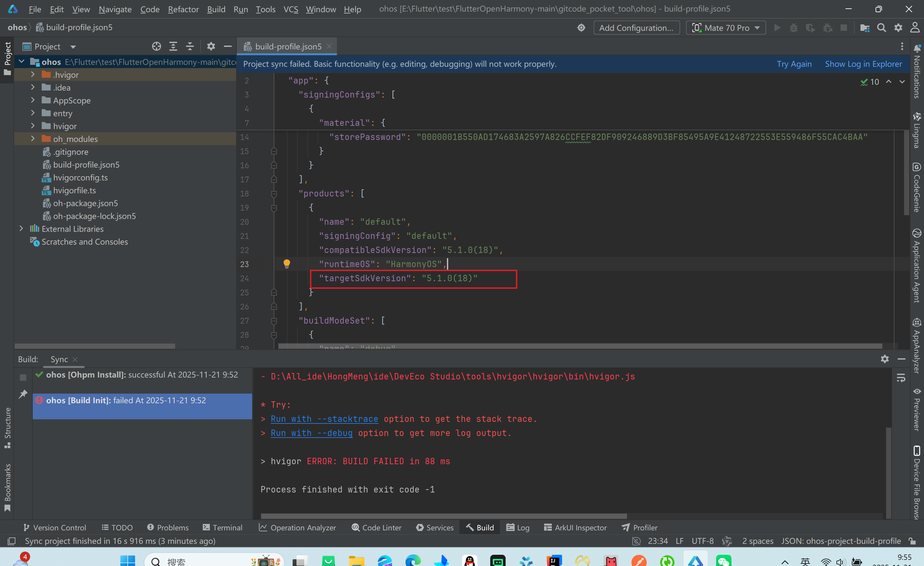Expand External Libraries node

click(x=21, y=229)
